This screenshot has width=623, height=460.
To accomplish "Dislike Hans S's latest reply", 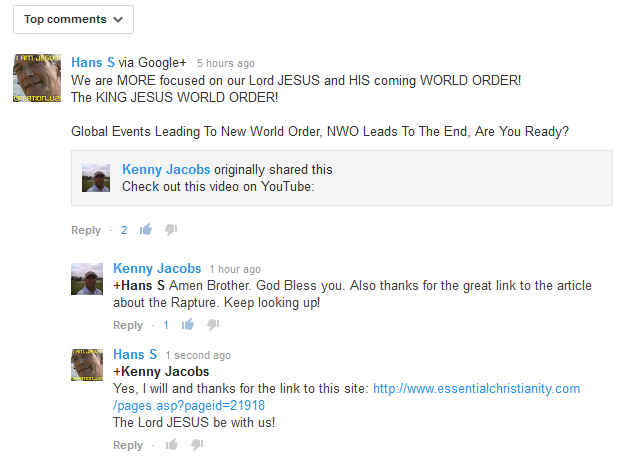I will [x=197, y=445].
